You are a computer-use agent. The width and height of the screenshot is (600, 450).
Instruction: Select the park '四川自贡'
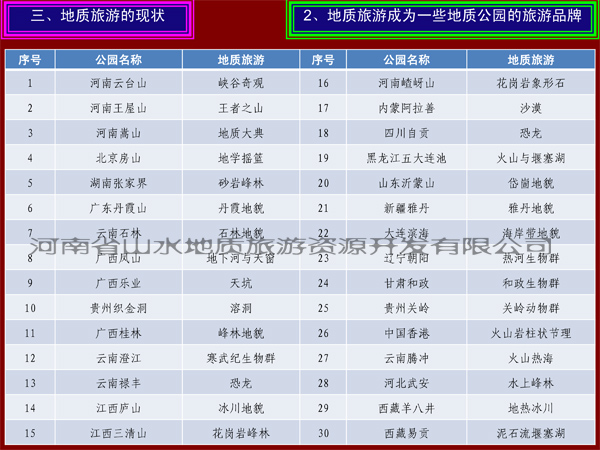pos(406,133)
